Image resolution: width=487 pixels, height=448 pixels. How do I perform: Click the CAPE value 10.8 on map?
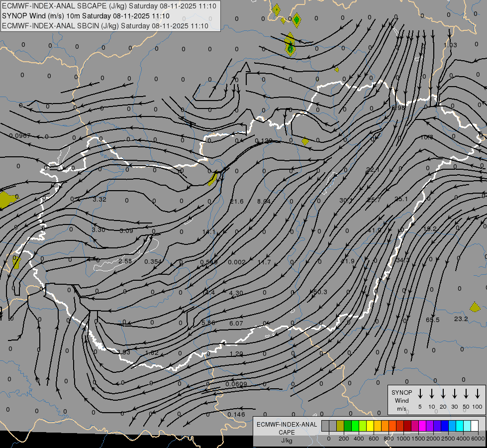pos(427,137)
